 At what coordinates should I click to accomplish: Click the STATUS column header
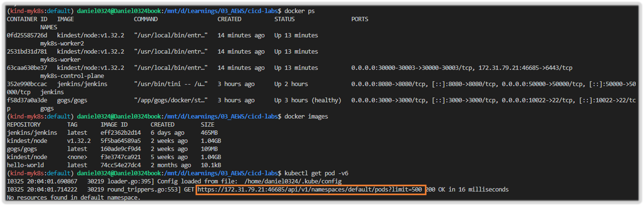(284, 19)
